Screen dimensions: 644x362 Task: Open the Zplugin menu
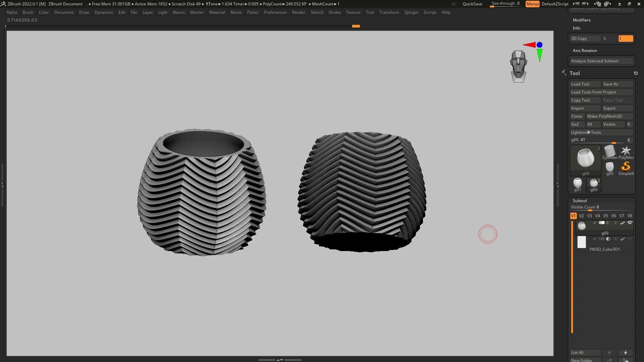(x=411, y=12)
